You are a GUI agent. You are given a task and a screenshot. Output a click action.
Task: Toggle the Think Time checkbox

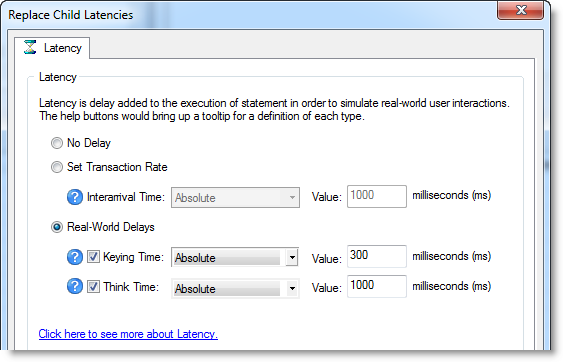(x=93, y=287)
